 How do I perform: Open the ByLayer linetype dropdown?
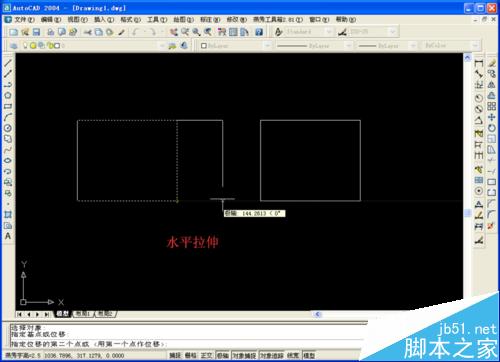tap(314, 46)
